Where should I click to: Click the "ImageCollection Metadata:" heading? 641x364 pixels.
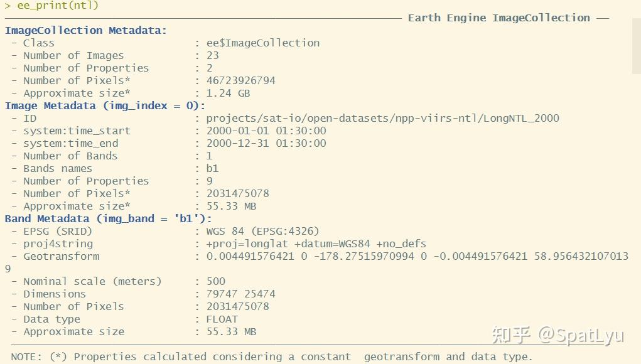(x=86, y=30)
